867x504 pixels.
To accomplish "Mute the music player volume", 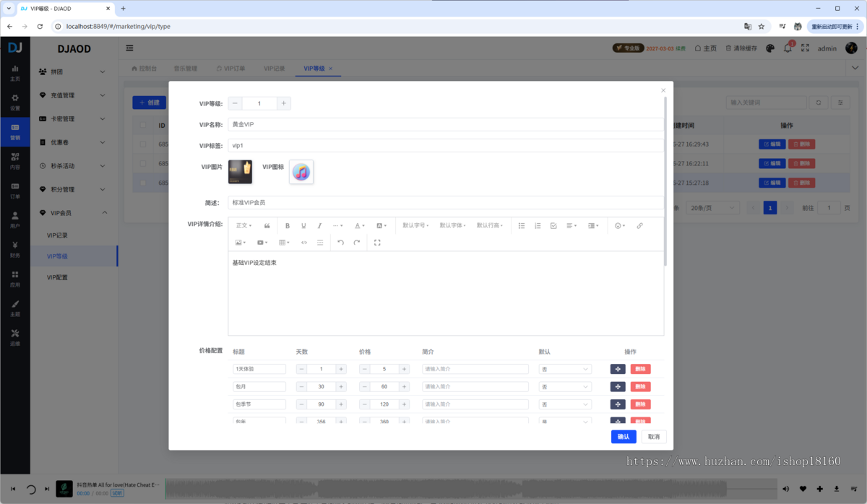I will pyautogui.click(x=786, y=489).
